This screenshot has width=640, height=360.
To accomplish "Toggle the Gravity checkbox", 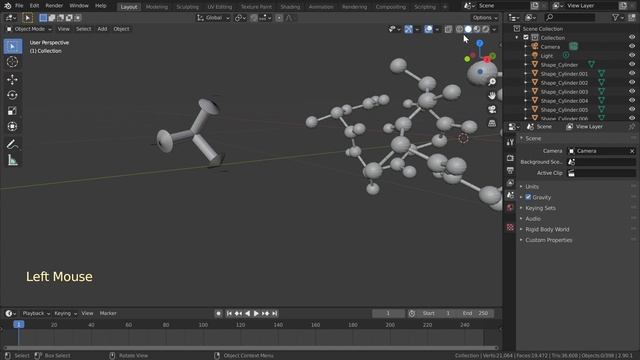I will pyautogui.click(x=528, y=197).
